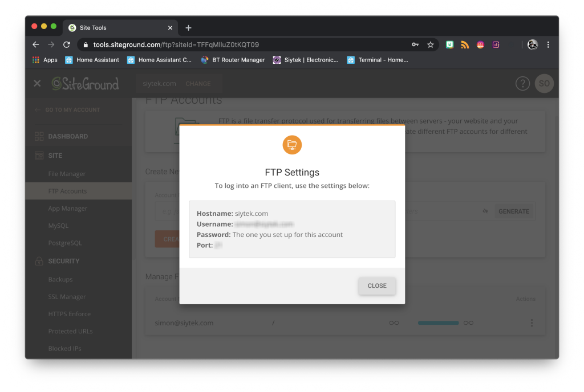Open MySQL in the sidebar
The width and height of the screenshot is (584, 392).
[x=58, y=226]
